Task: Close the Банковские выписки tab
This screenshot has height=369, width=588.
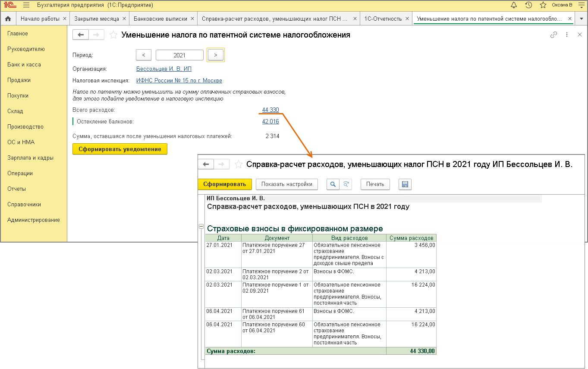Action: tap(192, 19)
